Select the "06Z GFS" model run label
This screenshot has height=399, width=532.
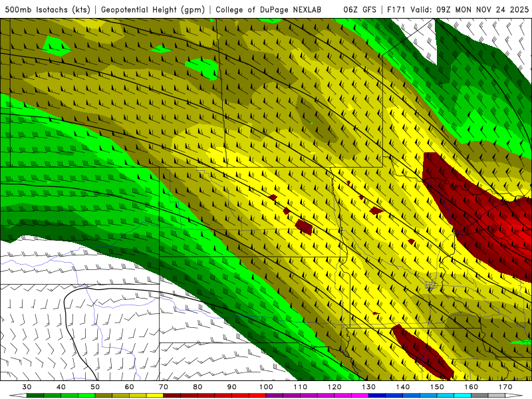pyautogui.click(x=360, y=9)
